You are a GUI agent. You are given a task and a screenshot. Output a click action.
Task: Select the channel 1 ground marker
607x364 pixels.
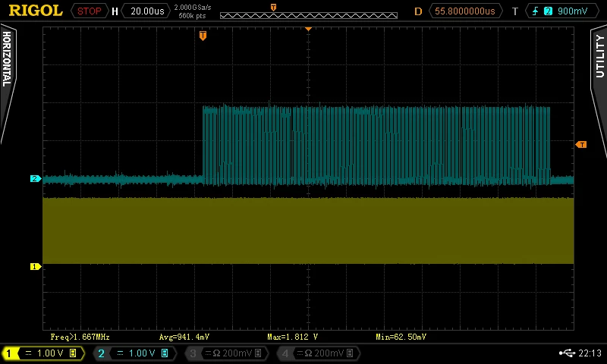pos(35,266)
